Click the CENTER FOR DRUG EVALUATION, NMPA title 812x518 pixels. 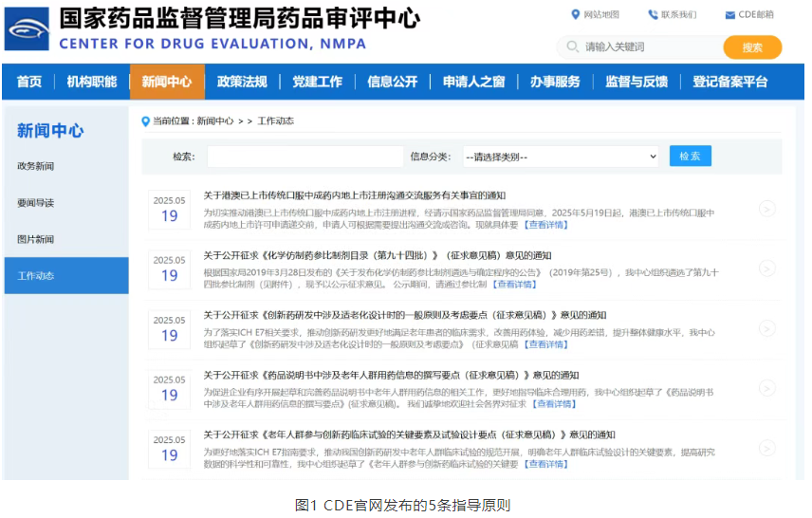212,44
